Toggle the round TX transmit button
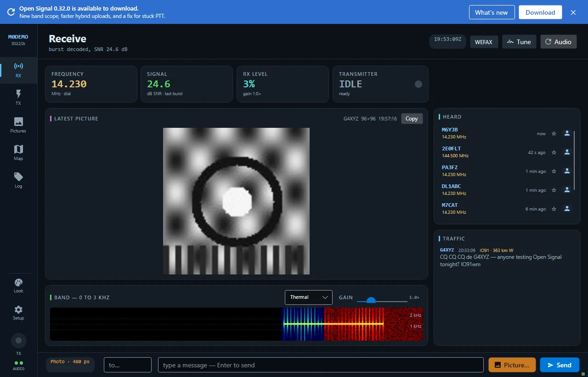Image resolution: width=588 pixels, height=377 pixels. tap(18, 341)
